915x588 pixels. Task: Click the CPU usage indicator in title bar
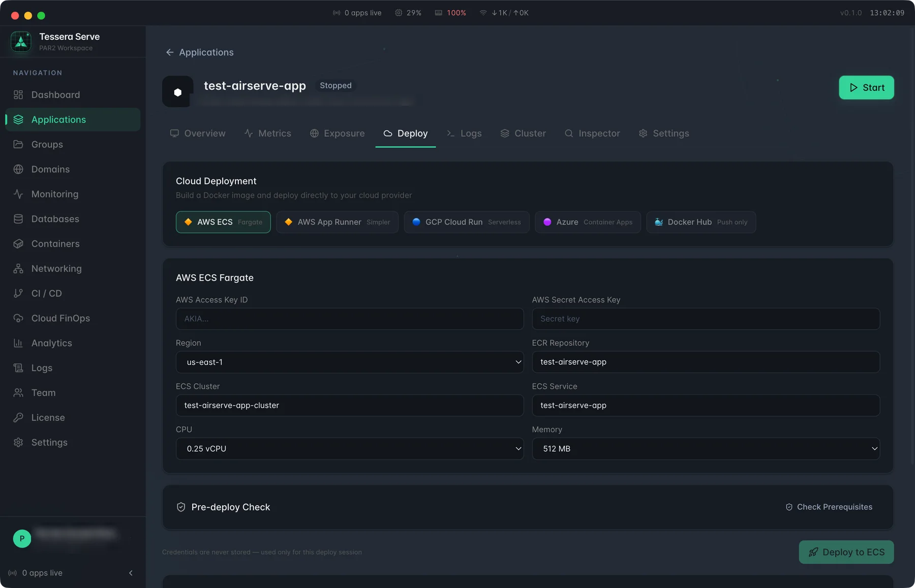(408, 13)
